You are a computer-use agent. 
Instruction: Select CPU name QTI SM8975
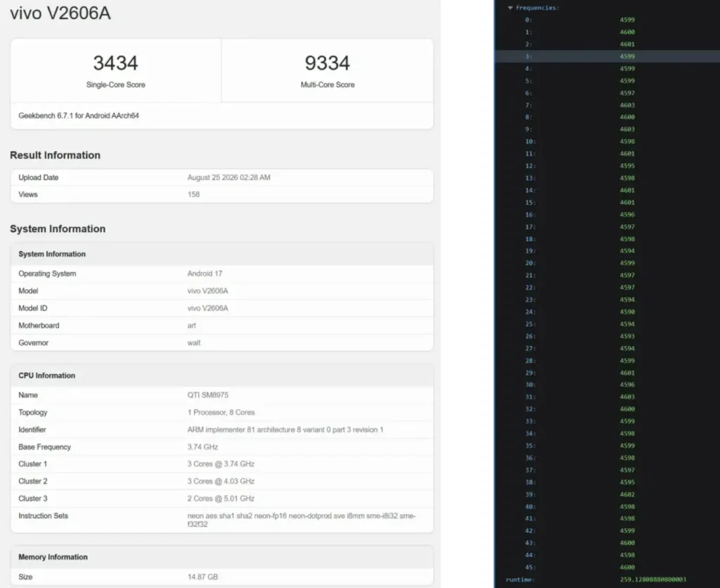click(207, 395)
